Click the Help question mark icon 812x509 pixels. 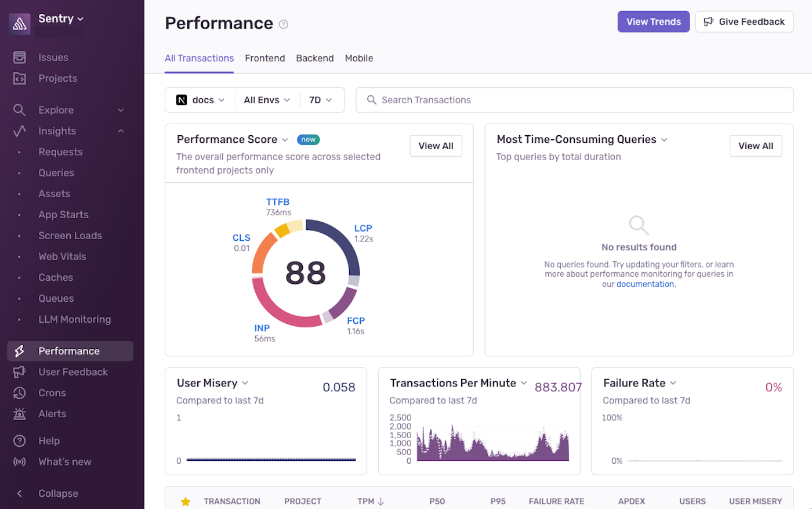click(x=20, y=440)
